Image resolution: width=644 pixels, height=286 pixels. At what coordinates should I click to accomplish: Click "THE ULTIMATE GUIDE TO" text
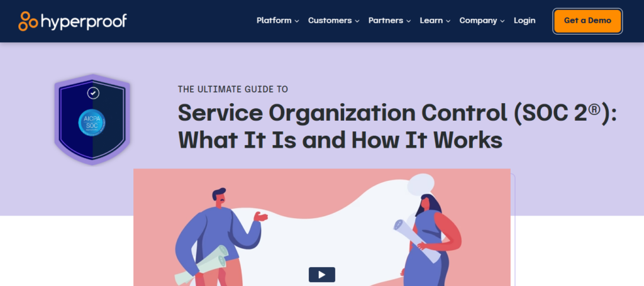(x=233, y=89)
